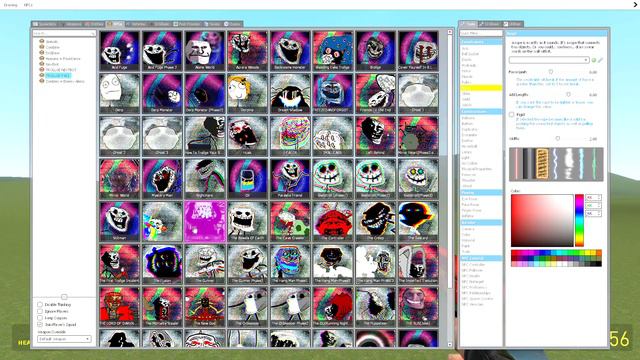Open the NPCs tab in spawn menu
This screenshot has height=360, width=640.
click(115, 24)
